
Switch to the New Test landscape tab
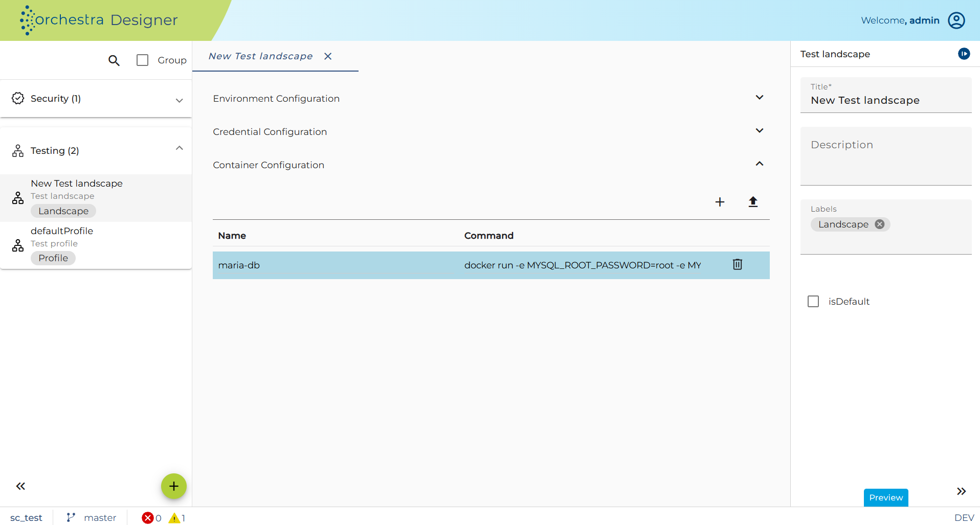[260, 56]
